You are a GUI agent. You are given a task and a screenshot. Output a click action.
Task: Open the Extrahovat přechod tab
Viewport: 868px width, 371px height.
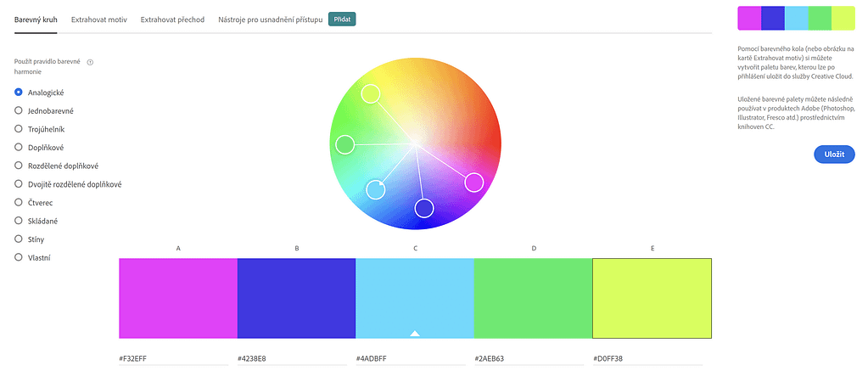coord(173,20)
